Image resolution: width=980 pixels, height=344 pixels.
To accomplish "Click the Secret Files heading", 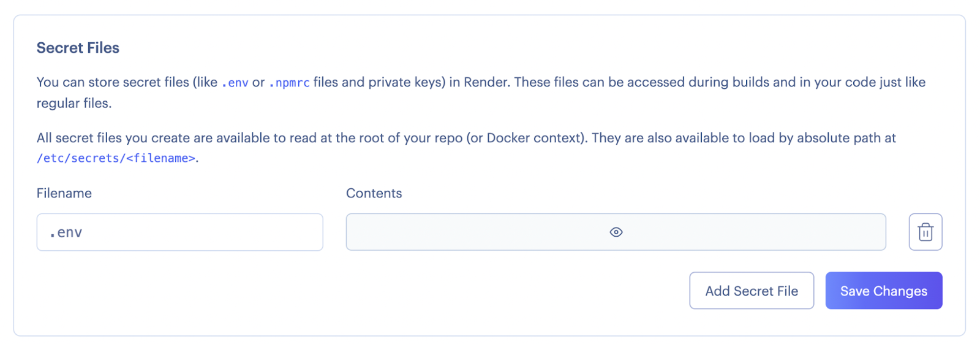I will tap(78, 48).
